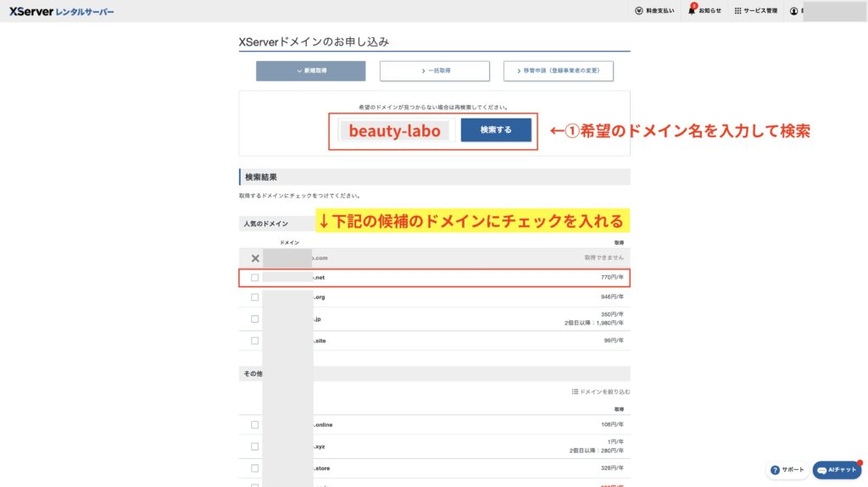Click the XServer logo in header

tap(61, 12)
